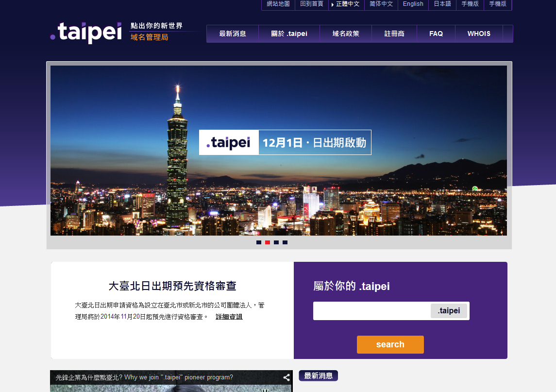The height and width of the screenshot is (392, 556).
Task: Switch language to 简体中文
Action: [381, 4]
